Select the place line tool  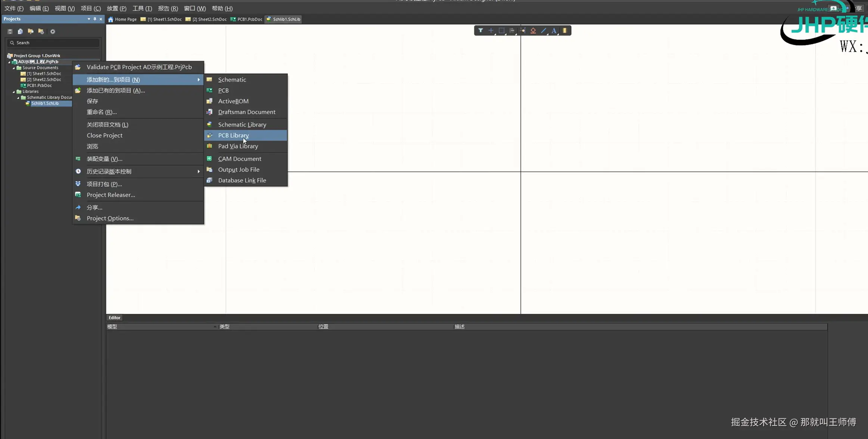coord(544,30)
